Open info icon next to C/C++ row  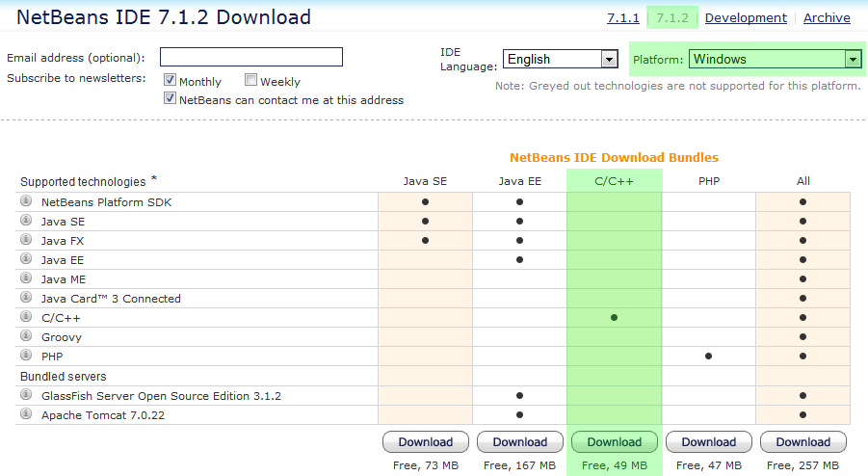click(x=26, y=316)
